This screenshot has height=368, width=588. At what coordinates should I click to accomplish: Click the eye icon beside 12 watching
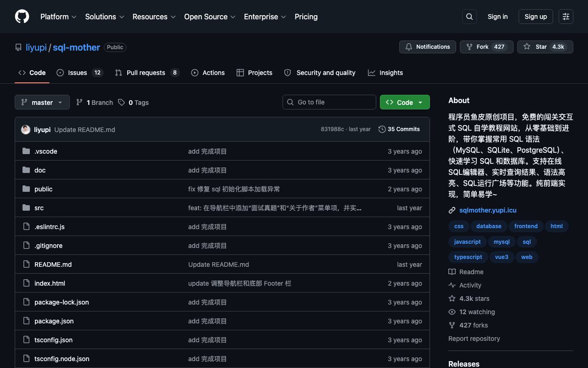452,312
